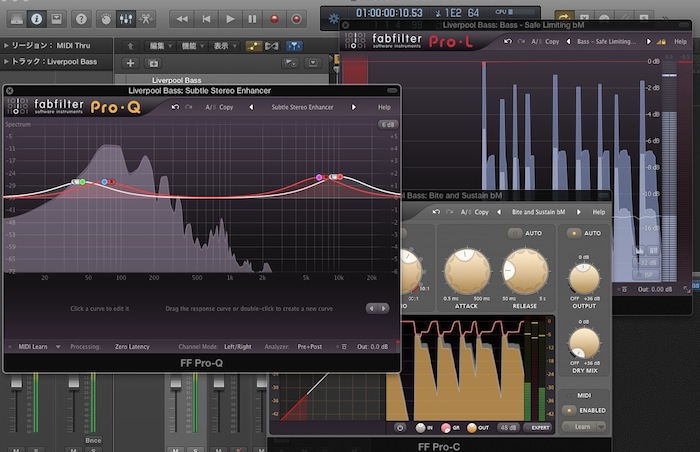Image resolution: width=700 pixels, height=452 pixels.
Task: Undo in the Pro-L plugin header
Action: (x=508, y=42)
